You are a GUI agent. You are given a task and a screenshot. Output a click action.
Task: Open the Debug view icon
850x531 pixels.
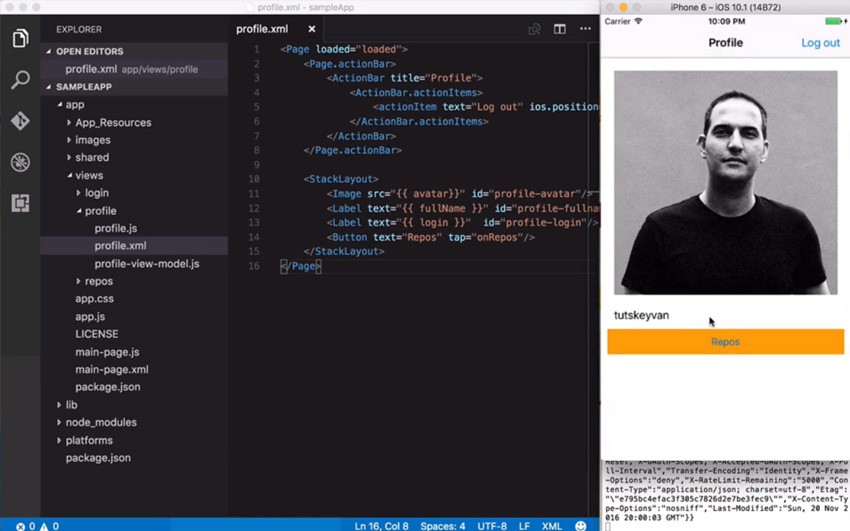20,162
